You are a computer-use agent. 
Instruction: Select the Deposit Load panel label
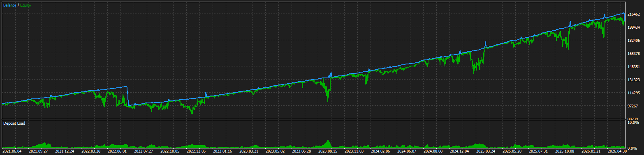14,123
